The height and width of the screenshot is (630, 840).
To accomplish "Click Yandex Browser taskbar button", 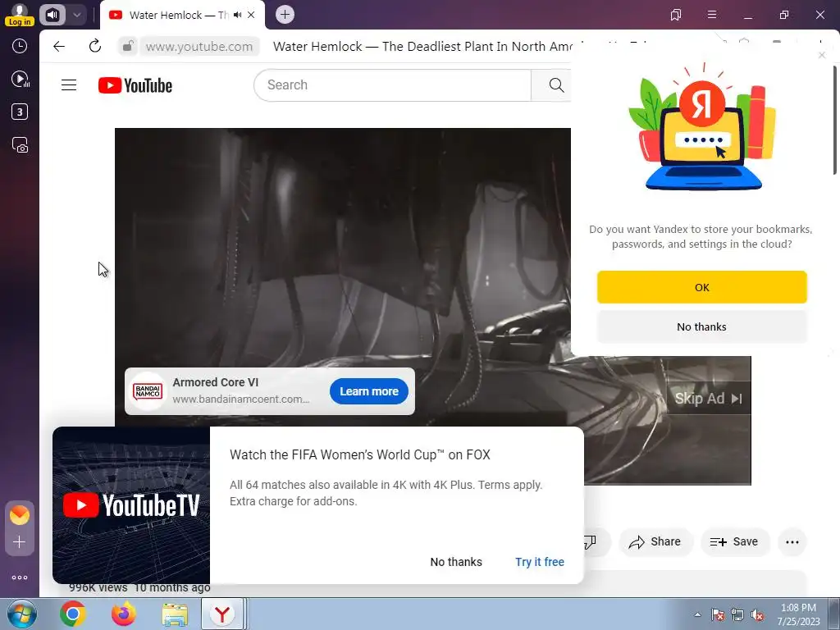I will [223, 614].
